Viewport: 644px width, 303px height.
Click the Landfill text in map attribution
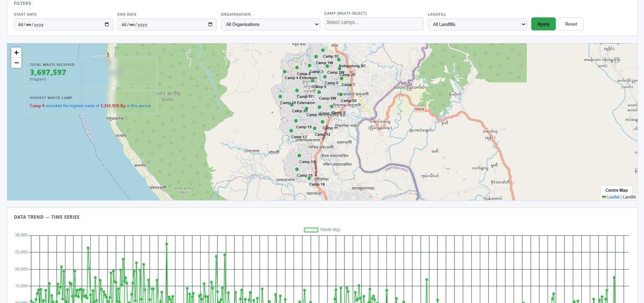629,197
